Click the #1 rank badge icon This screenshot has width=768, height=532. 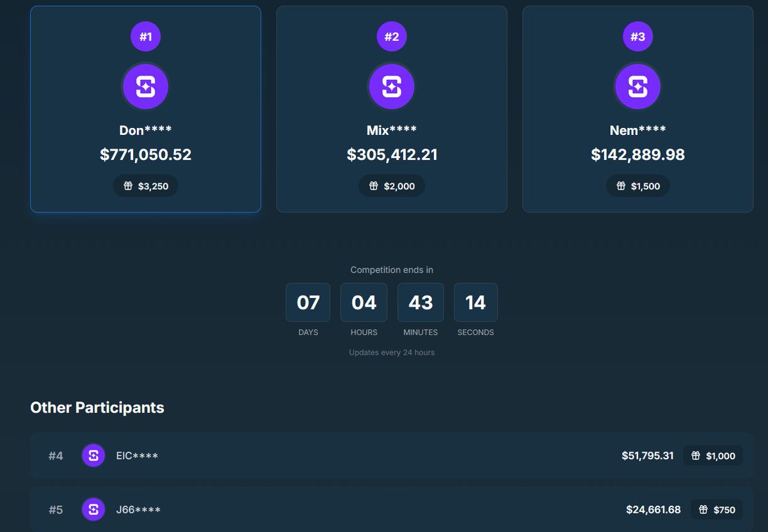[145, 36]
